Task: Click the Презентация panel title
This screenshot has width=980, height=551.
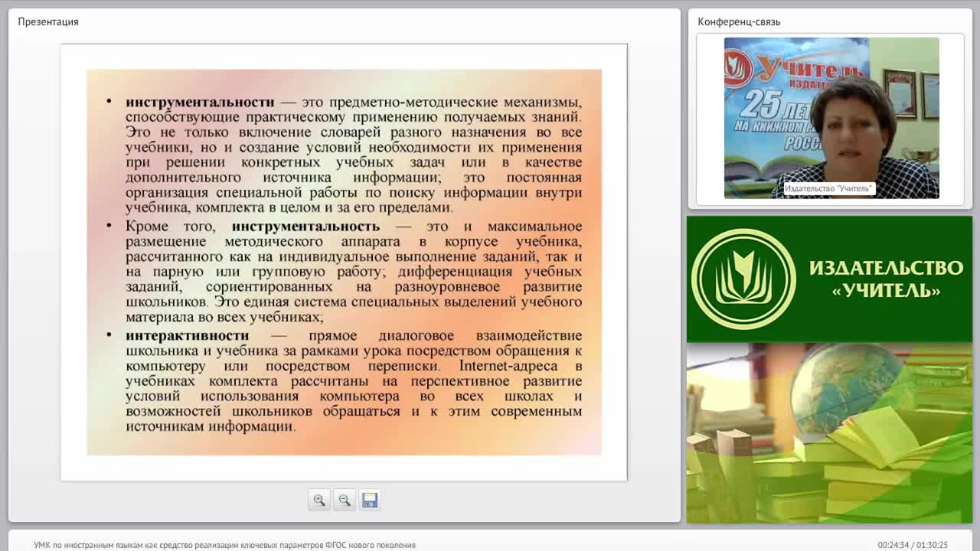Action: coord(48,21)
